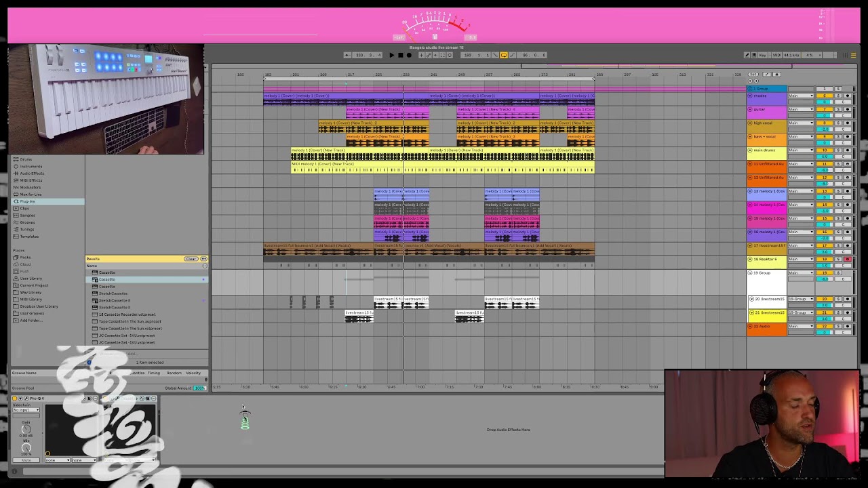Image resolution: width=868 pixels, height=488 pixels.
Task: Select Plug-Ins browser category
Action: point(48,201)
